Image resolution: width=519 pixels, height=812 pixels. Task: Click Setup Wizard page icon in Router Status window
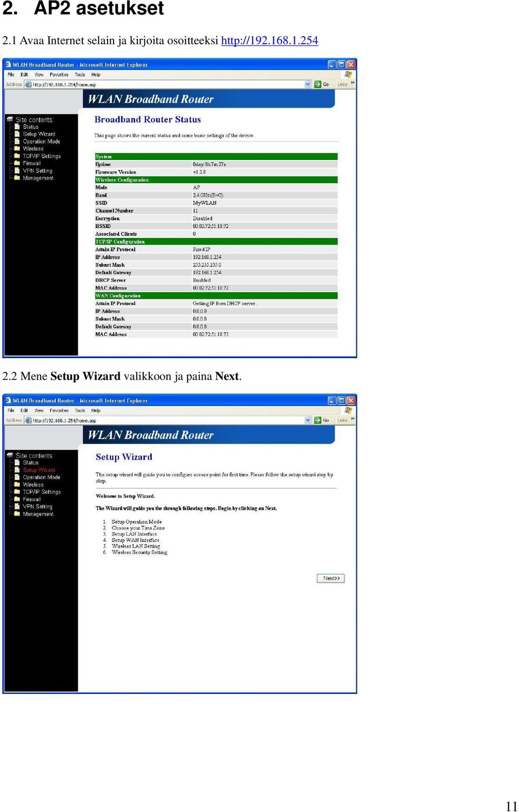point(17,134)
